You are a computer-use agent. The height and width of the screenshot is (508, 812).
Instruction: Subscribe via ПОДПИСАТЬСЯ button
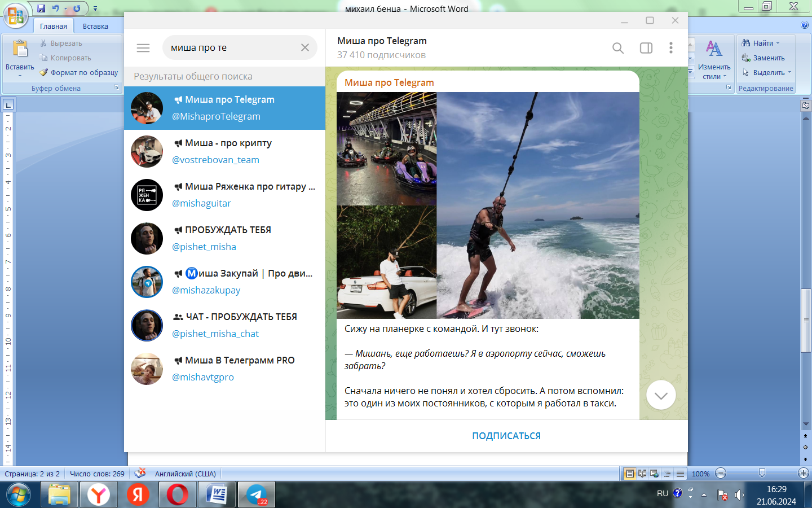click(506, 436)
